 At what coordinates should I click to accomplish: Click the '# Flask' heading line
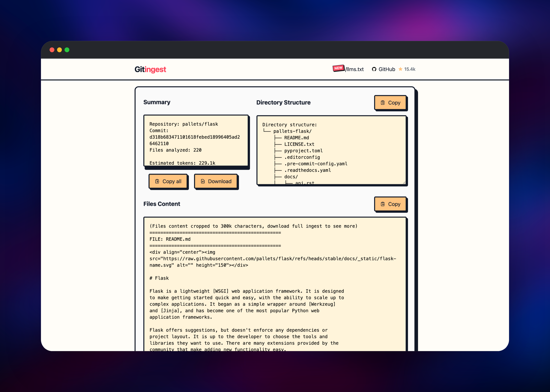tap(159, 278)
